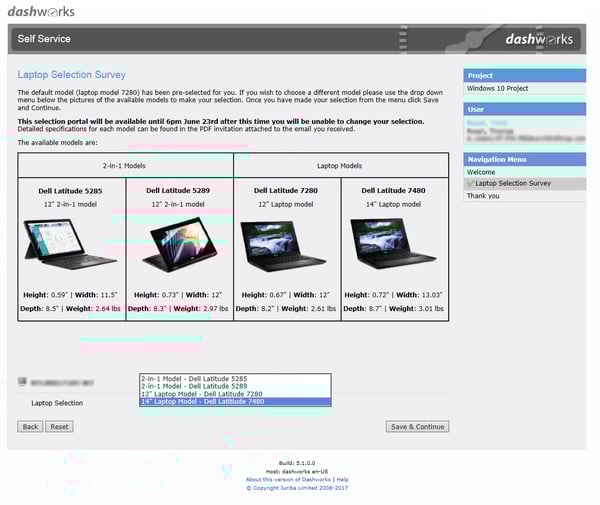
Task: Select 14" Laptop Model Dell Latitude 7480 option
Action: coord(235,402)
